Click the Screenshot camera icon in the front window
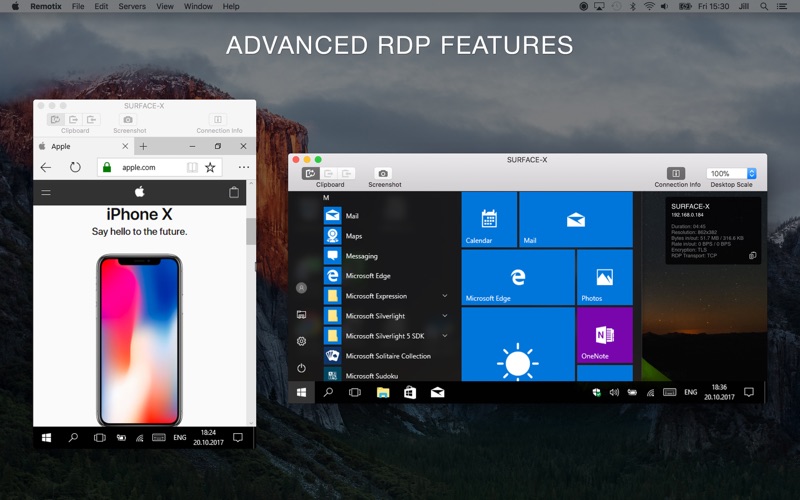This screenshot has height=500, width=800. tap(383, 174)
